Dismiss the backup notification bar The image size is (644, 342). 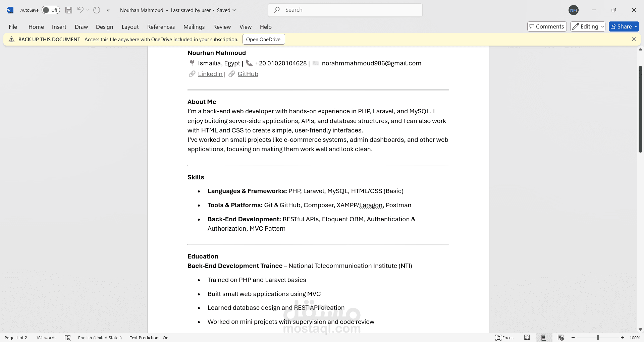[x=634, y=39]
